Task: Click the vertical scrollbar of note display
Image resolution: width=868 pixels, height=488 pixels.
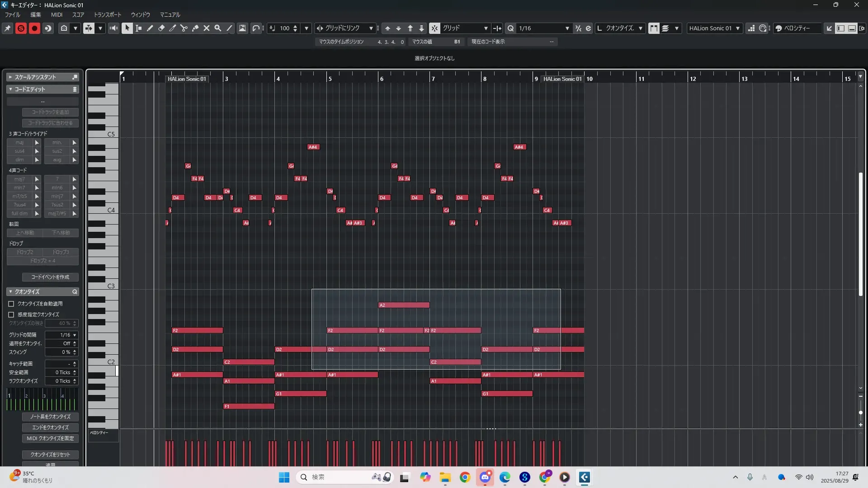Action: tap(860, 235)
